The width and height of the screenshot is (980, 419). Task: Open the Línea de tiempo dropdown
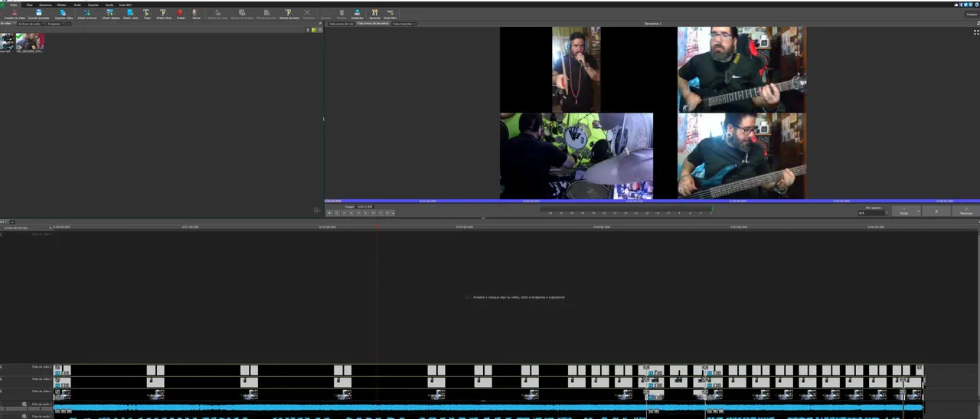point(51,228)
